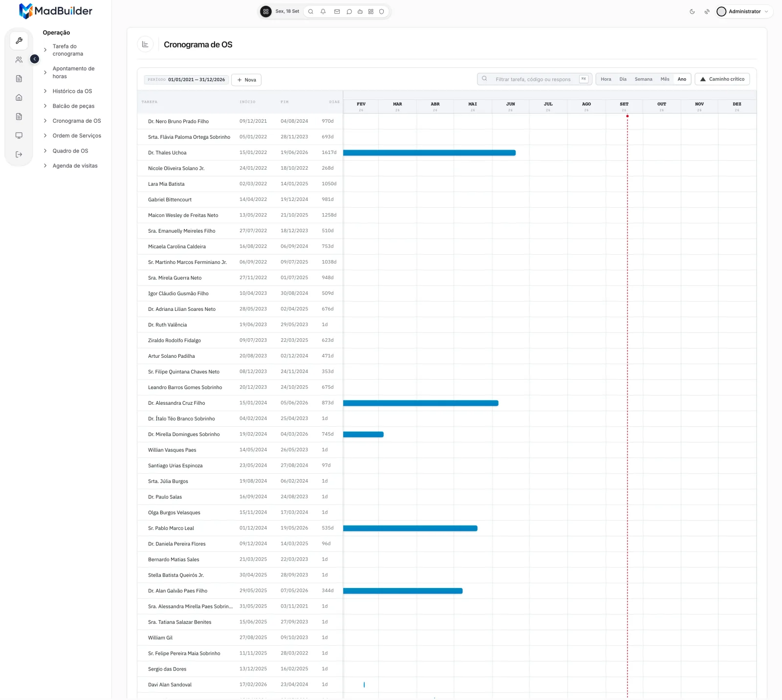782x700 pixels.
Task: Switch timeline scale to Semana
Action: (x=643, y=79)
